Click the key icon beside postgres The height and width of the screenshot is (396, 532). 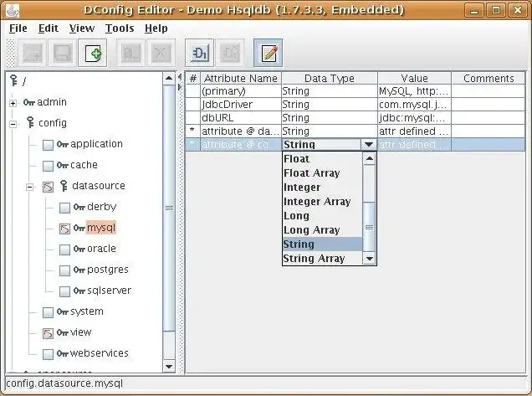pos(79,270)
